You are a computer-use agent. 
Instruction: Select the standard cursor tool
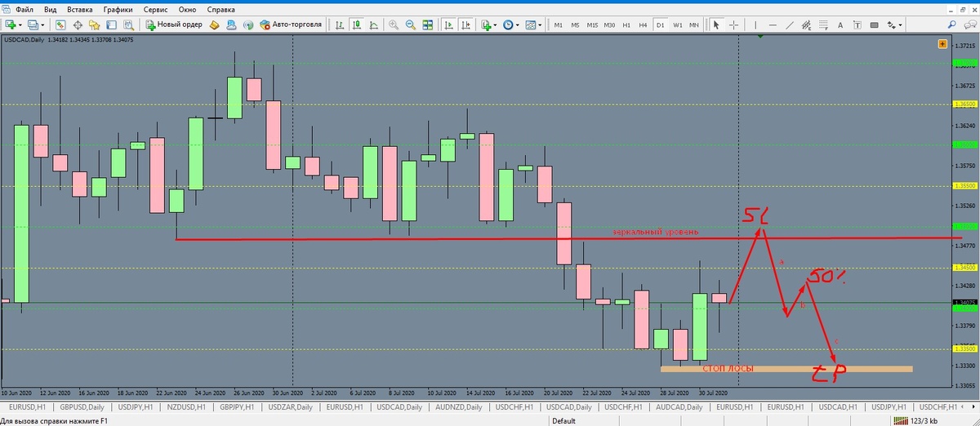[x=715, y=24]
